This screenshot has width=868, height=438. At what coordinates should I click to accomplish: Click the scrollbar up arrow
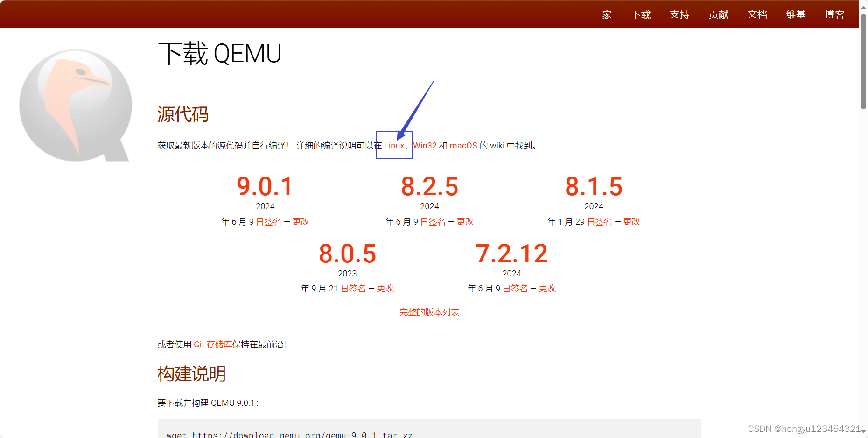pos(863,7)
